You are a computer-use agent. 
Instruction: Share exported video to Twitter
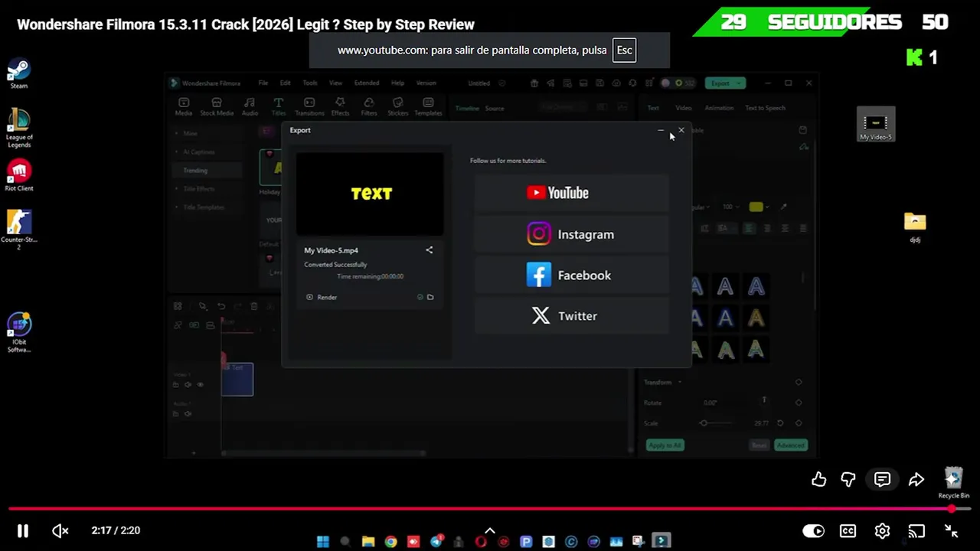(571, 315)
